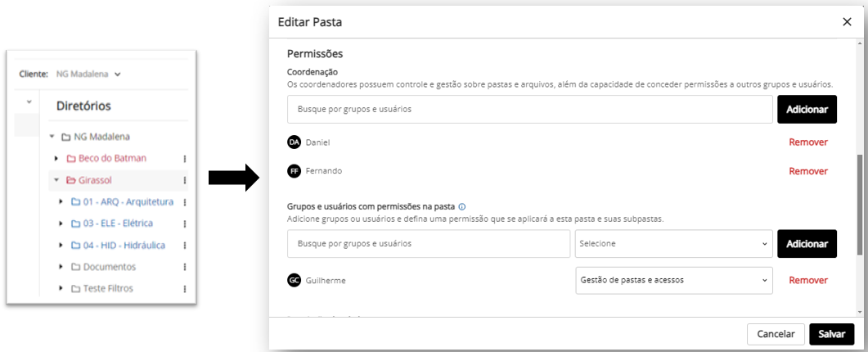This screenshot has width=868, height=352.
Task: Open the Cliente NG Madalena dropdown
Action: 88,74
